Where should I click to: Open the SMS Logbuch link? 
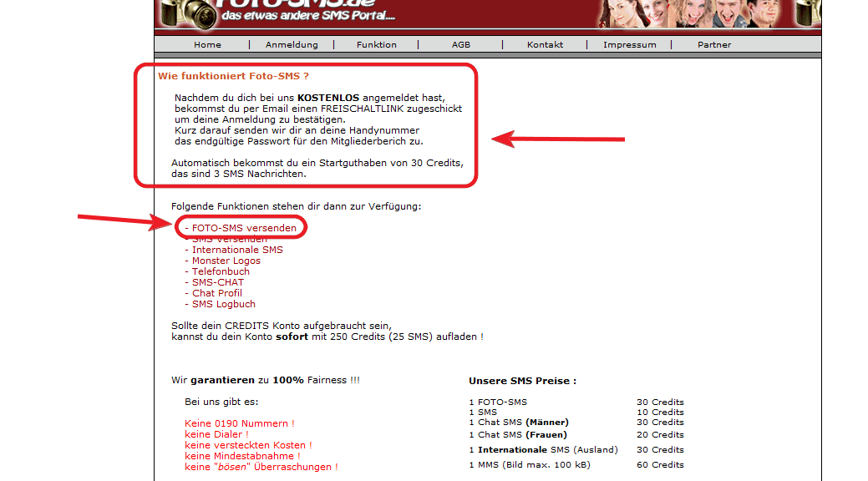[223, 304]
